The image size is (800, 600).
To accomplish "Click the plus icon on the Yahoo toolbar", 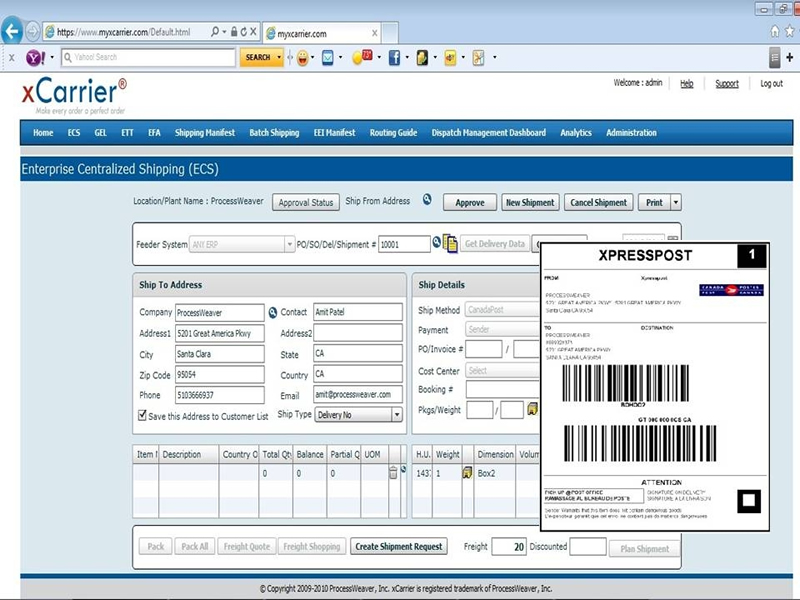I will pos(790,57).
